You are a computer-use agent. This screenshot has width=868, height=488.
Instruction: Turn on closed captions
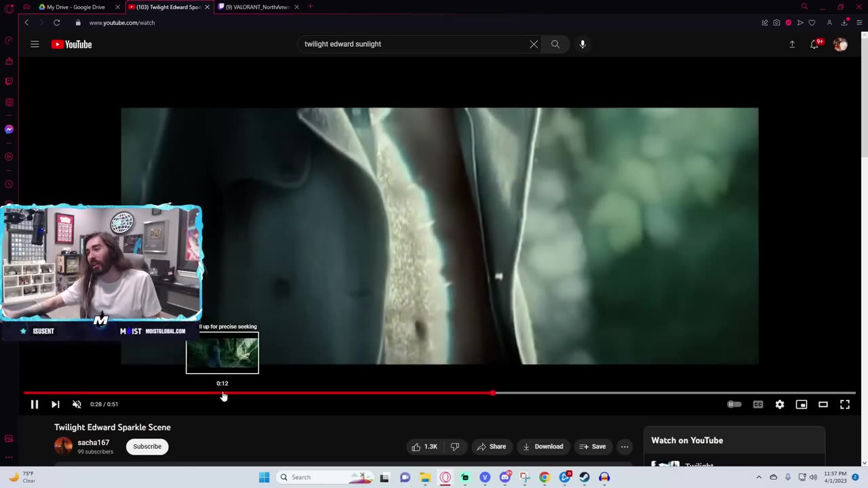758,405
